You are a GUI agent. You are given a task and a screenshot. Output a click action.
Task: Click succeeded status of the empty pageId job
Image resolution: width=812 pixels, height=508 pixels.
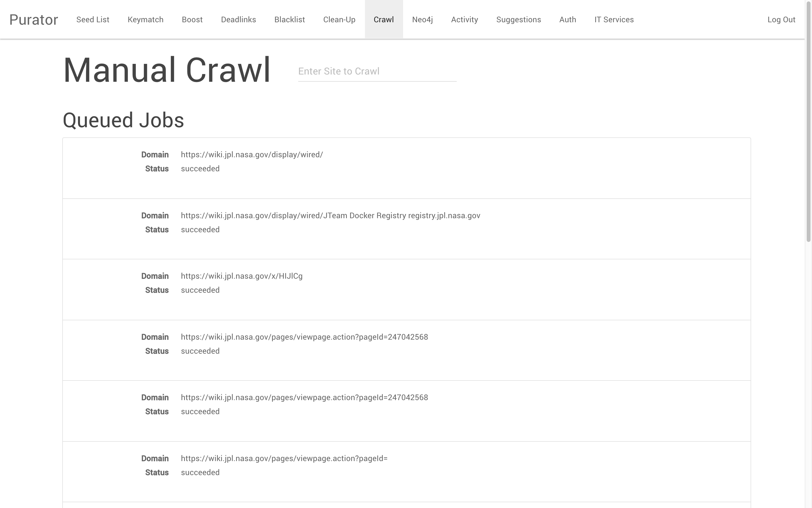(200, 472)
